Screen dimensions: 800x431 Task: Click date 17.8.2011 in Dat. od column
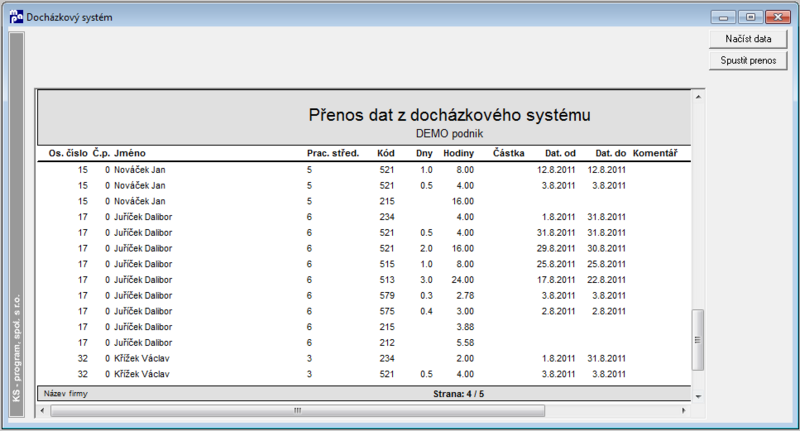click(556, 280)
